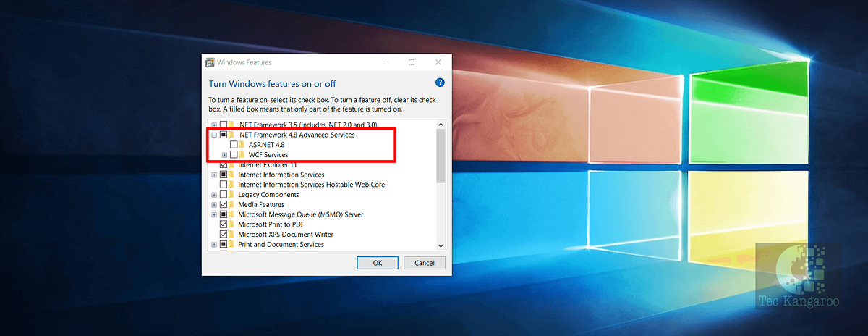
Task: Dismiss the dialog with Cancel
Action: [x=424, y=263]
